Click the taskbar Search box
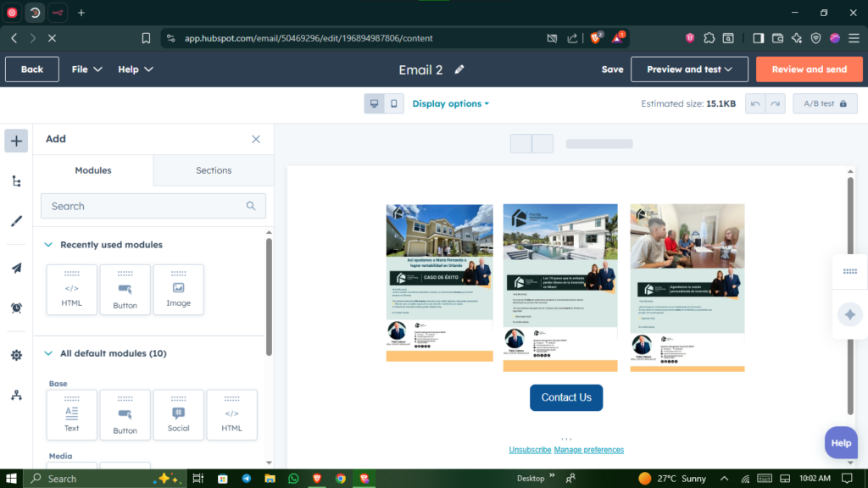Viewport: 868px width, 488px height. pyautogui.click(x=105, y=479)
